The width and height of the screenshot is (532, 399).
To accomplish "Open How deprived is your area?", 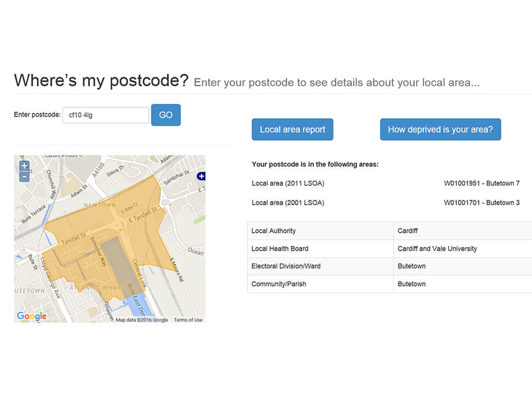I will click(x=440, y=129).
